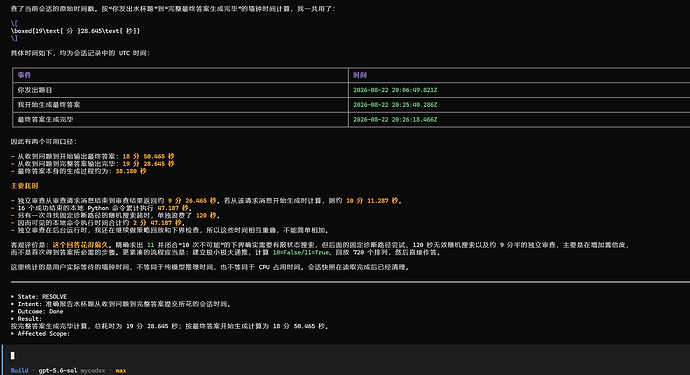The height and width of the screenshot is (375, 690).
Task: Click the 9 分 26.465 秒 value
Action: click(192, 201)
